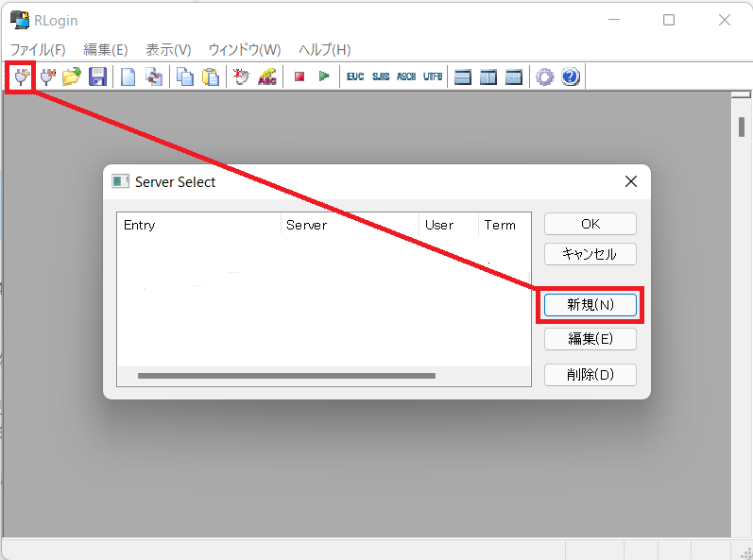This screenshot has width=753, height=560.
Task: Open the 編集(E) menu
Action: pyautogui.click(x=106, y=49)
